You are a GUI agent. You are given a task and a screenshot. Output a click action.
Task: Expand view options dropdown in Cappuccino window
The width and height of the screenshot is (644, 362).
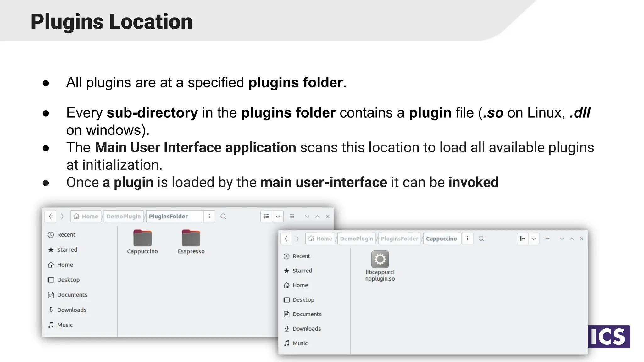[x=534, y=239]
